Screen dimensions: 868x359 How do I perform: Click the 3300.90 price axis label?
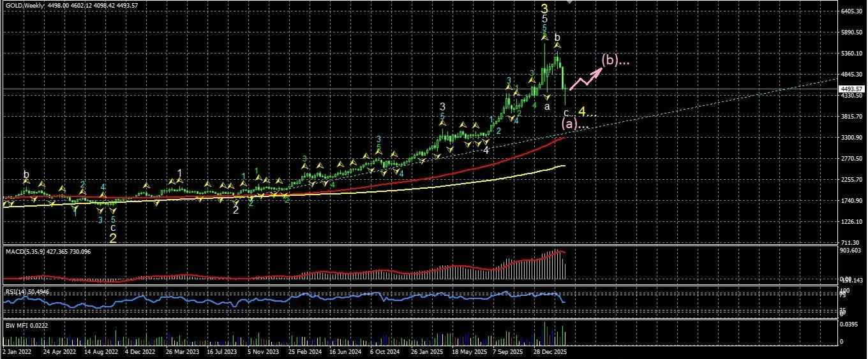click(853, 138)
